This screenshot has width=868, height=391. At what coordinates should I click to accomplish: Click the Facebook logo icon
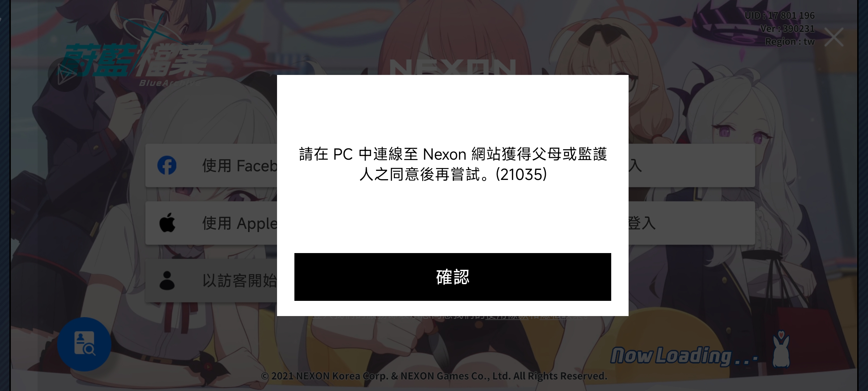[167, 165]
